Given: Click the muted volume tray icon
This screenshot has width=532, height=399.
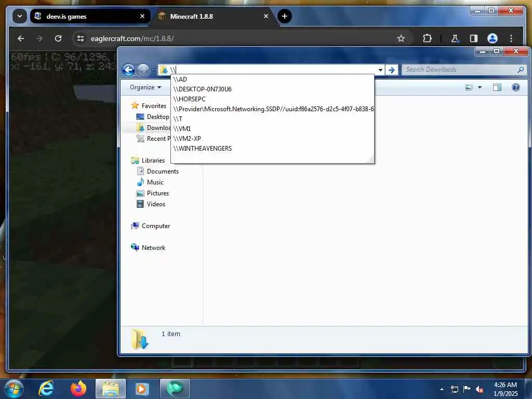Looking at the screenshot, I should tap(480, 389).
